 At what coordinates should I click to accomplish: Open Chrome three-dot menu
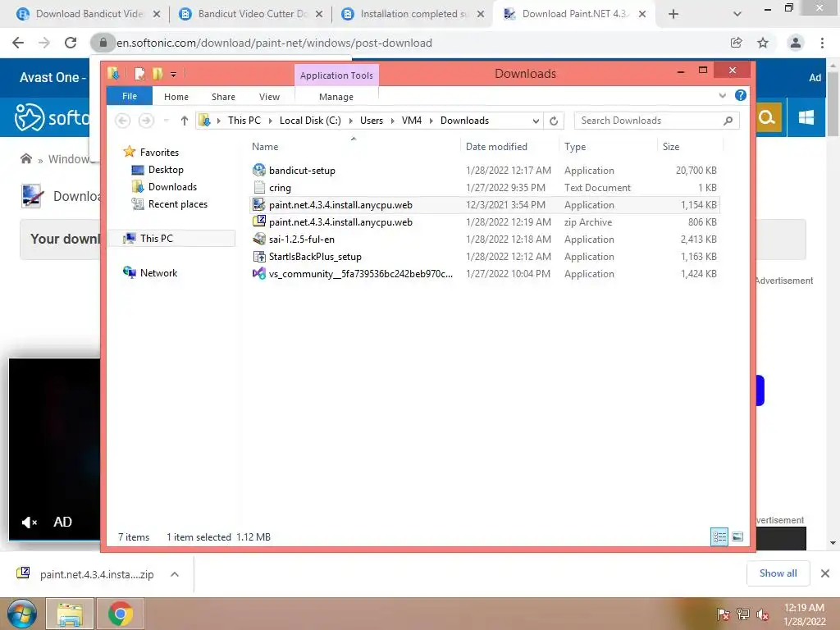[822, 43]
